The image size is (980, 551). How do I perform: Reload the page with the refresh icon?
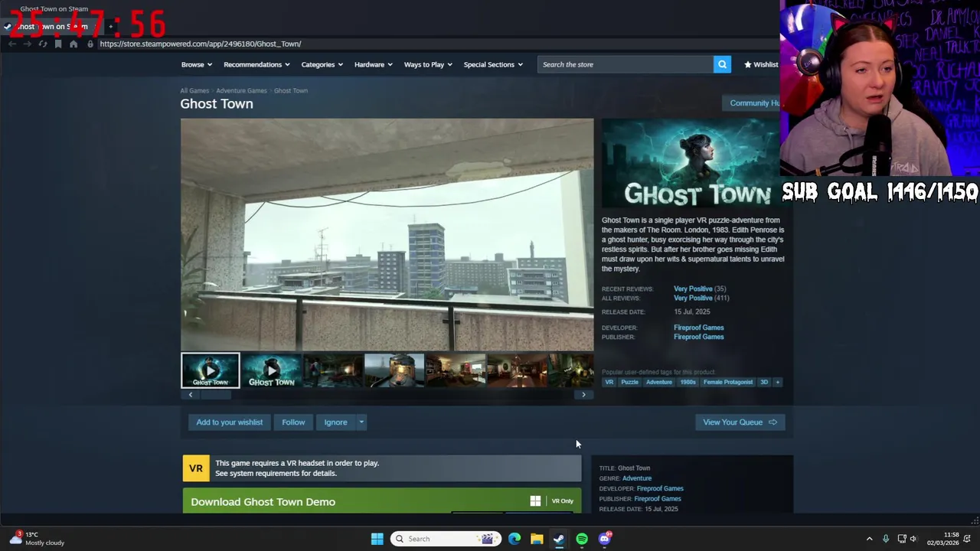coord(43,44)
